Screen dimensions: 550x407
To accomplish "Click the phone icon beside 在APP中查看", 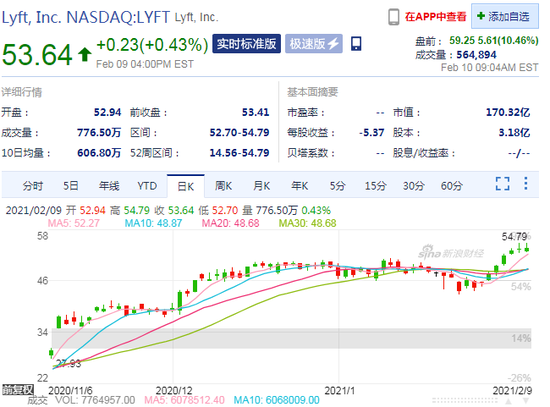I will [x=394, y=17].
